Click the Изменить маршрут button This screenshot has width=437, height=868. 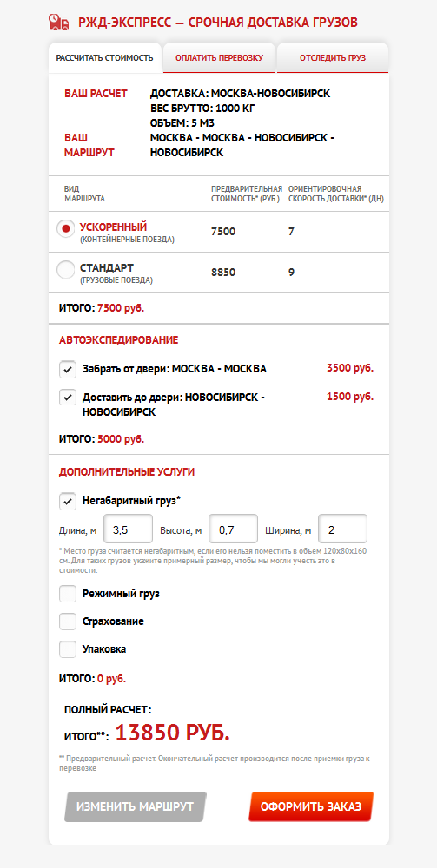pos(136,806)
